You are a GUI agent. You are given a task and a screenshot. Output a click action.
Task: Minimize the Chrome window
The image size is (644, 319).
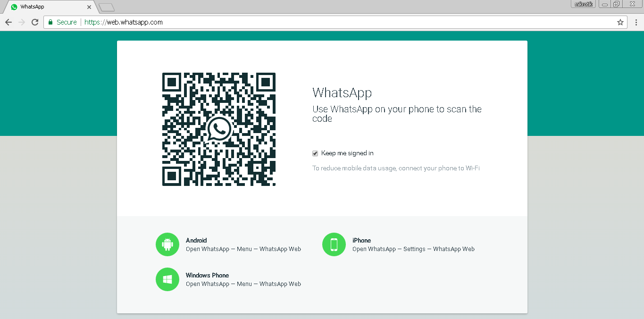[x=604, y=4]
